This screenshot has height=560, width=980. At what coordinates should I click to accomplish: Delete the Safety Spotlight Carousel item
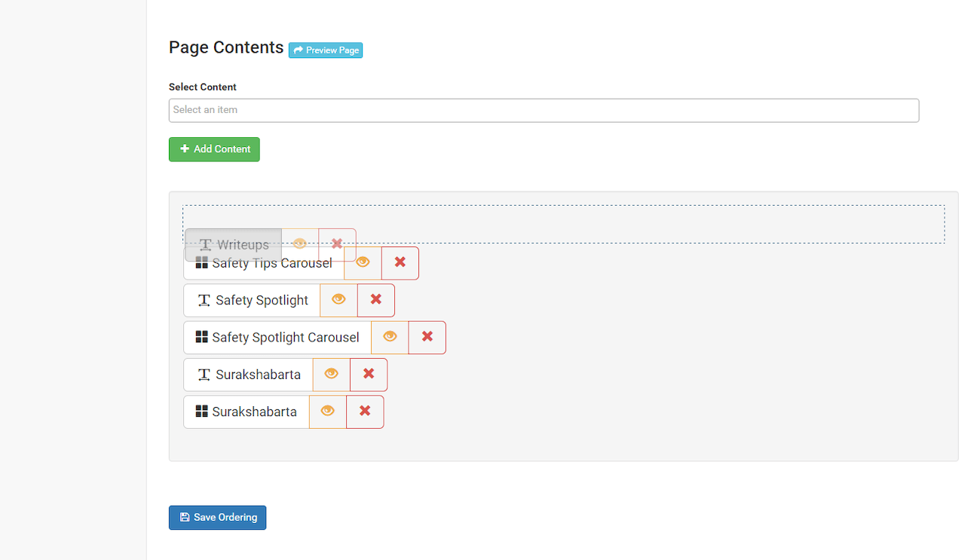coord(427,337)
